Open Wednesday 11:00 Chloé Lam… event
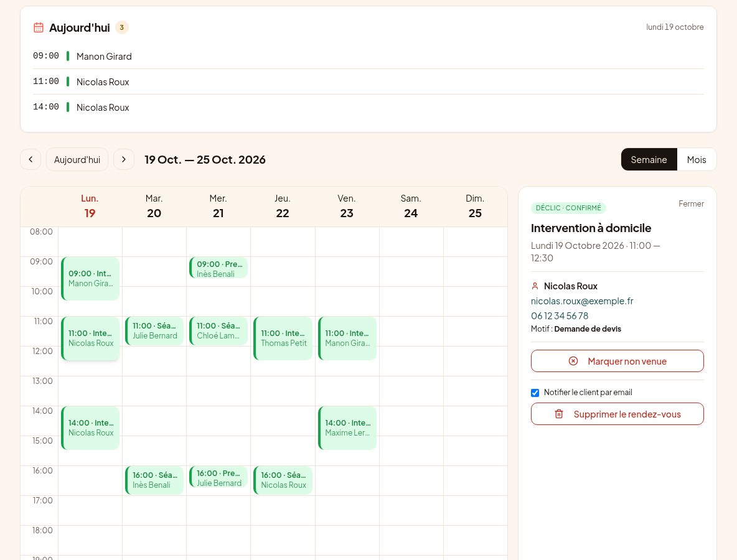This screenshot has height=560, width=737. pyautogui.click(x=218, y=331)
